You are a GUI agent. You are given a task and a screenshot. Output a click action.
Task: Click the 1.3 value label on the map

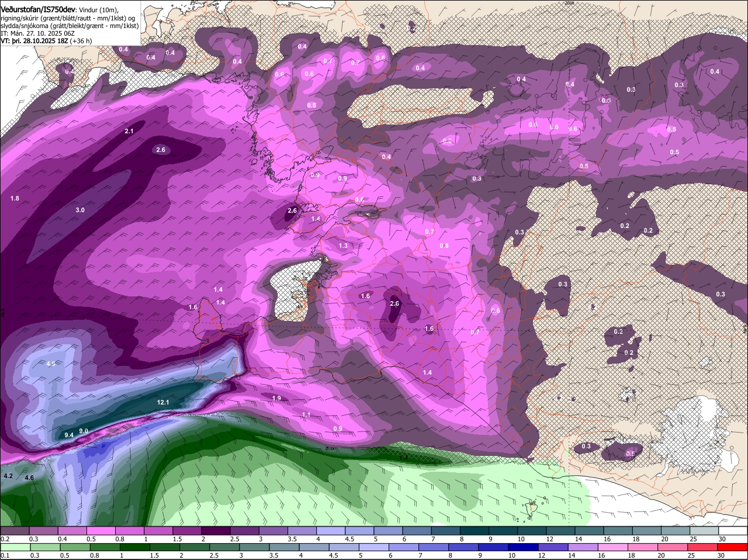coord(343,246)
